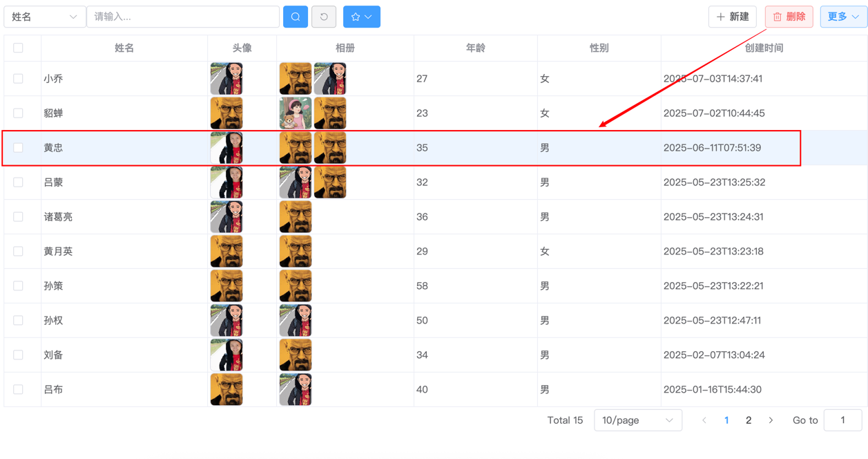
Task: Open the 更多 dropdown menu
Action: [844, 17]
